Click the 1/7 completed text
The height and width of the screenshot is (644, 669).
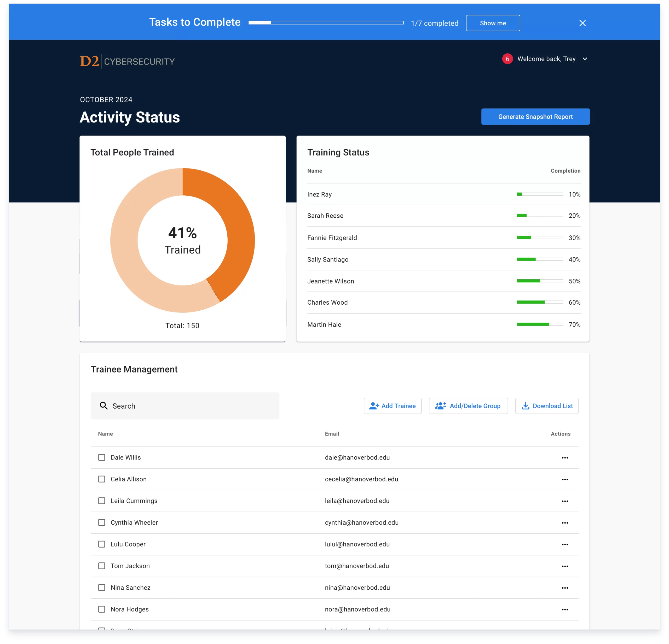434,23
